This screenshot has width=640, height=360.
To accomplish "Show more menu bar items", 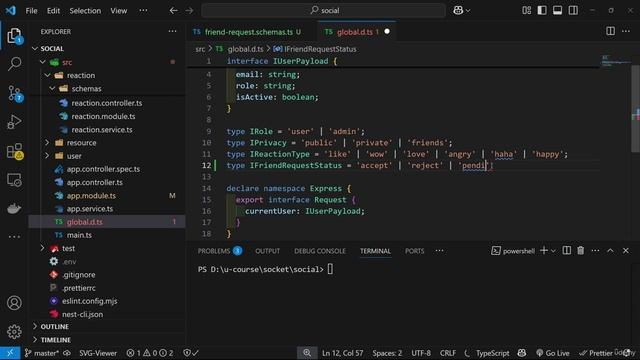I will point(143,11).
